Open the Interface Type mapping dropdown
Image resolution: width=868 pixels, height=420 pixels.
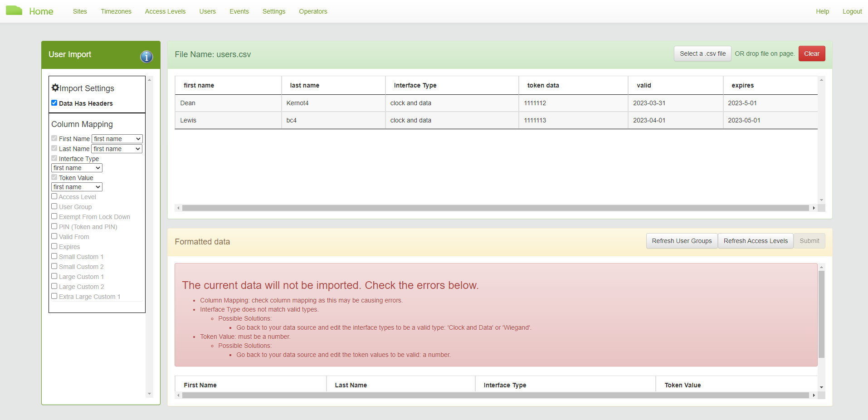coord(76,167)
